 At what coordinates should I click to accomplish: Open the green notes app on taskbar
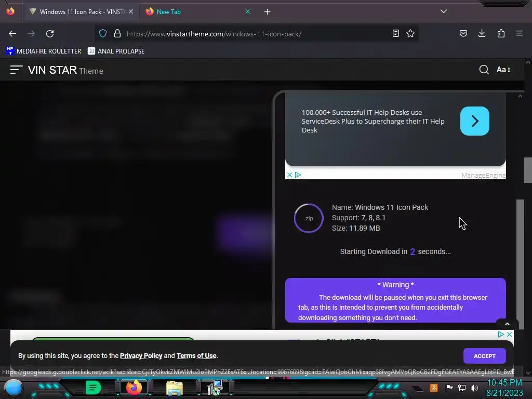click(94, 388)
